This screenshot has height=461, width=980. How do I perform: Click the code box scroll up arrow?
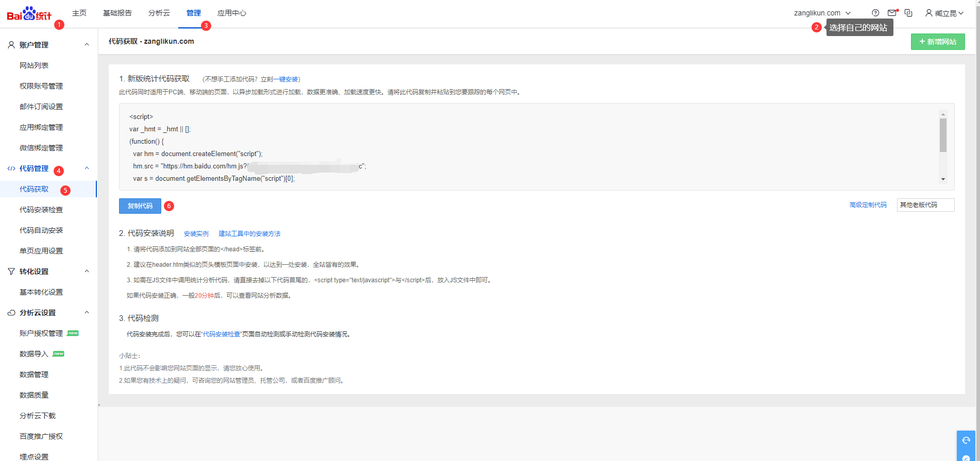tap(943, 114)
